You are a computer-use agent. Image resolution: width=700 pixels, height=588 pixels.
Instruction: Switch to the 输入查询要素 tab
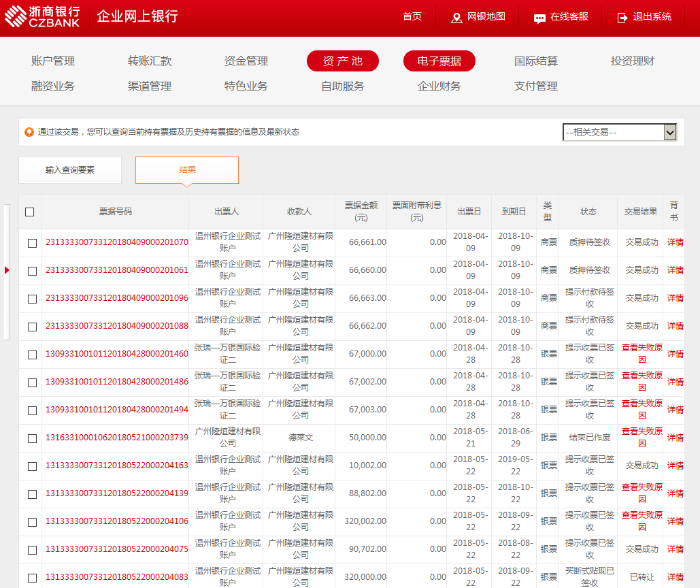coord(70,170)
